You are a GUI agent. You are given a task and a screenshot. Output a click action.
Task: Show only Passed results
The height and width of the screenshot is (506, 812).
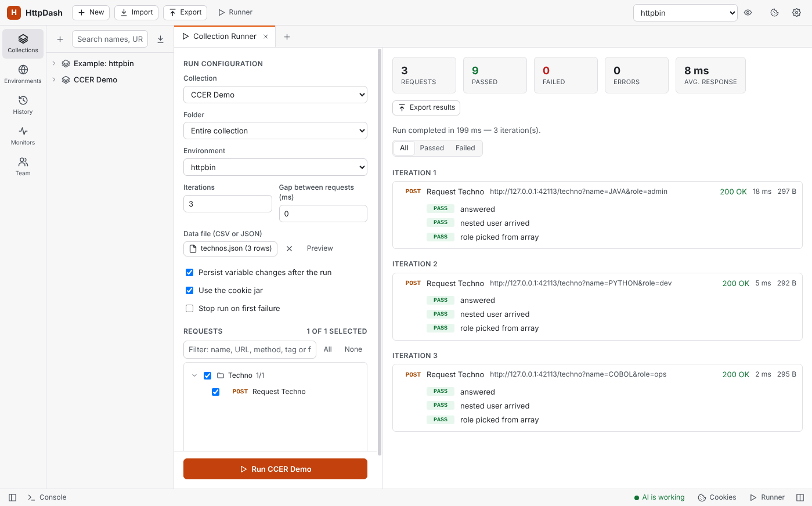[x=432, y=148]
